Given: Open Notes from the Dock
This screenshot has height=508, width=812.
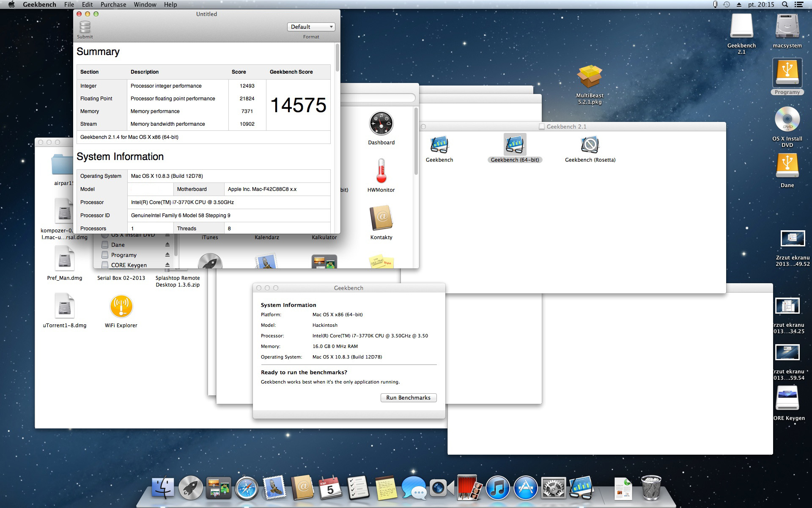Looking at the screenshot, I should pos(386,488).
